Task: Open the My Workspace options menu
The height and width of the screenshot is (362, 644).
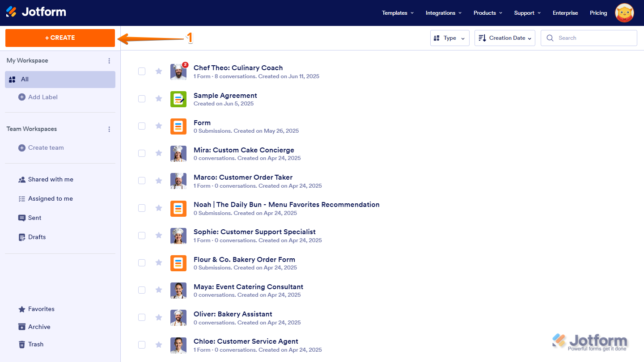Action: point(109,61)
